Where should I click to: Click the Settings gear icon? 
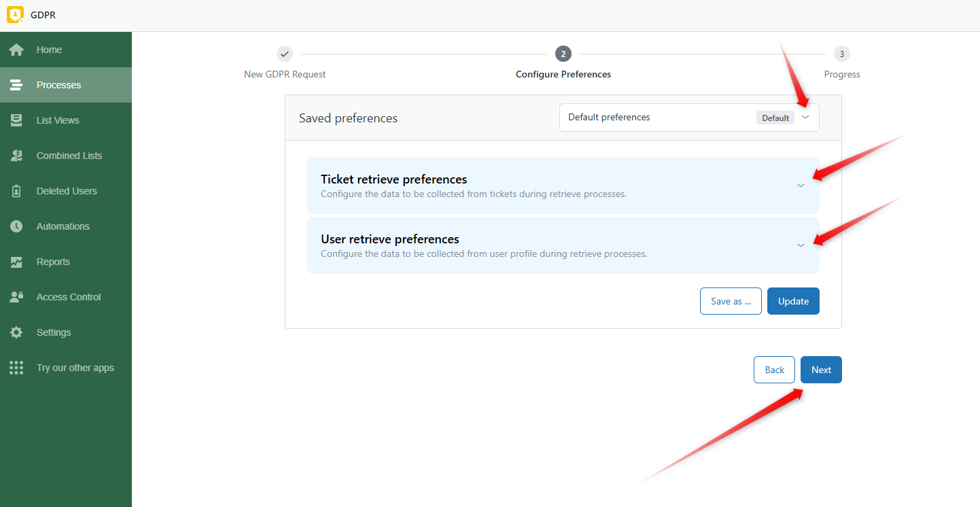pos(16,332)
